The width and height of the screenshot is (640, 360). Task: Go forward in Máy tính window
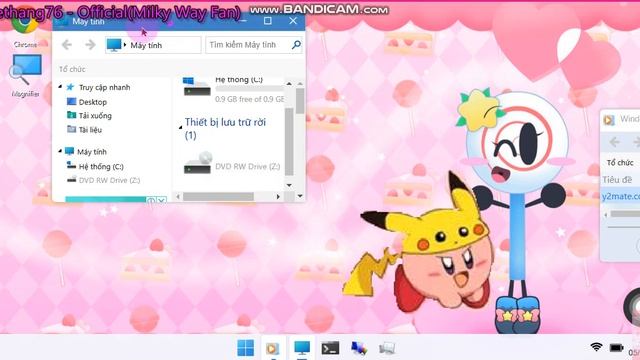[x=90, y=44]
